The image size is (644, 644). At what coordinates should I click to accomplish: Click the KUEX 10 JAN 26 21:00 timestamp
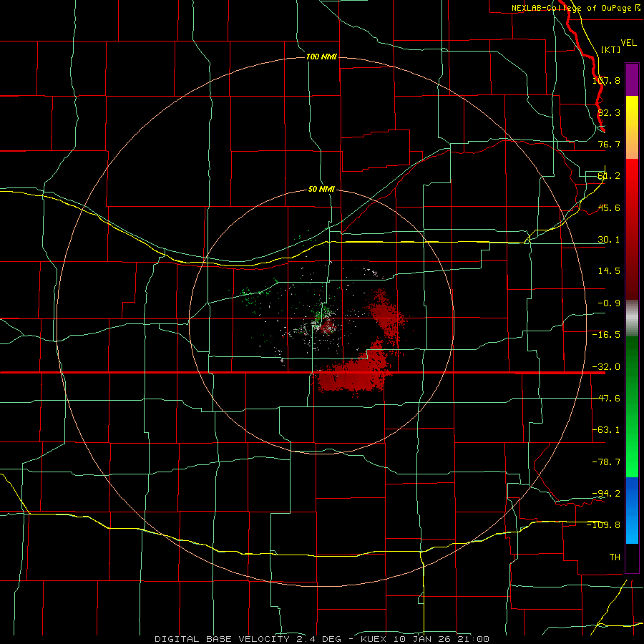pyautogui.click(x=425, y=639)
